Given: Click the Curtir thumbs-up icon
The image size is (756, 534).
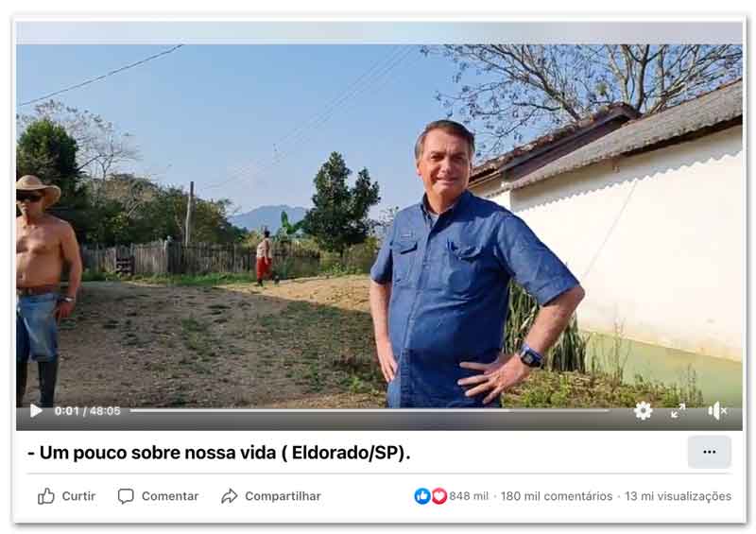Looking at the screenshot, I should (45, 496).
